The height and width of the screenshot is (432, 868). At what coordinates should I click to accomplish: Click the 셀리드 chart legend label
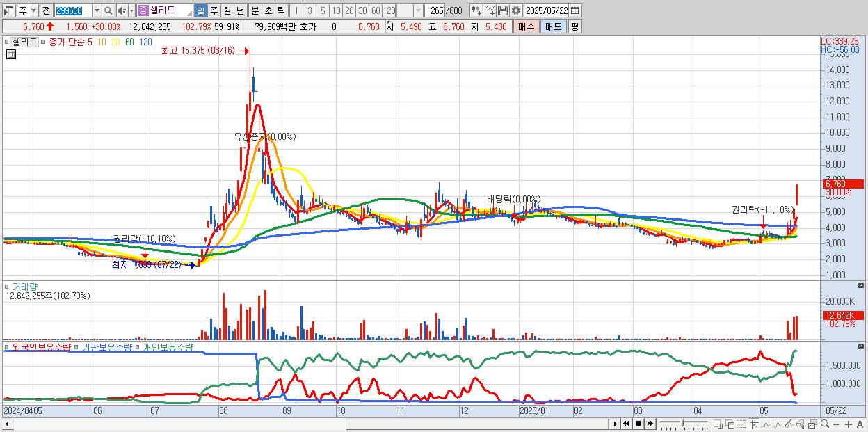24,42
